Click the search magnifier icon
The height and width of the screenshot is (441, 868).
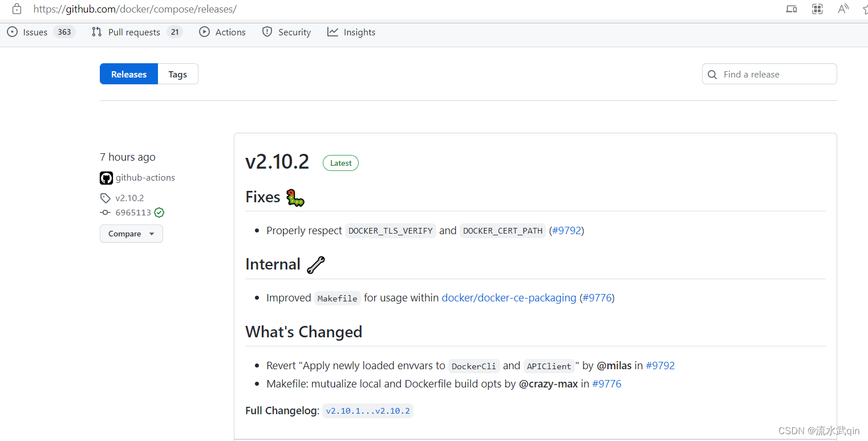[x=712, y=75]
